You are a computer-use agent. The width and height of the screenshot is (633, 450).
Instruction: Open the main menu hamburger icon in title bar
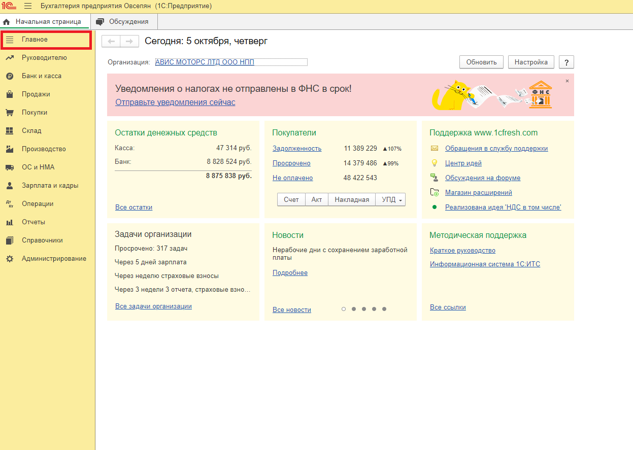(x=28, y=6)
